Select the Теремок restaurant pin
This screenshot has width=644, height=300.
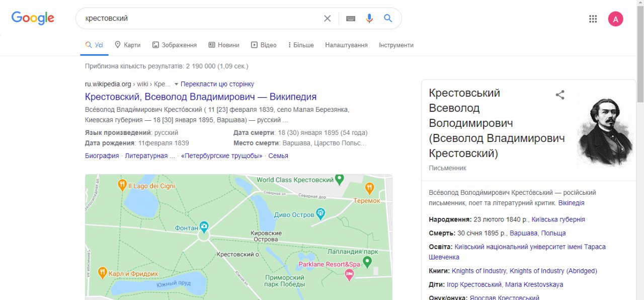(370, 188)
